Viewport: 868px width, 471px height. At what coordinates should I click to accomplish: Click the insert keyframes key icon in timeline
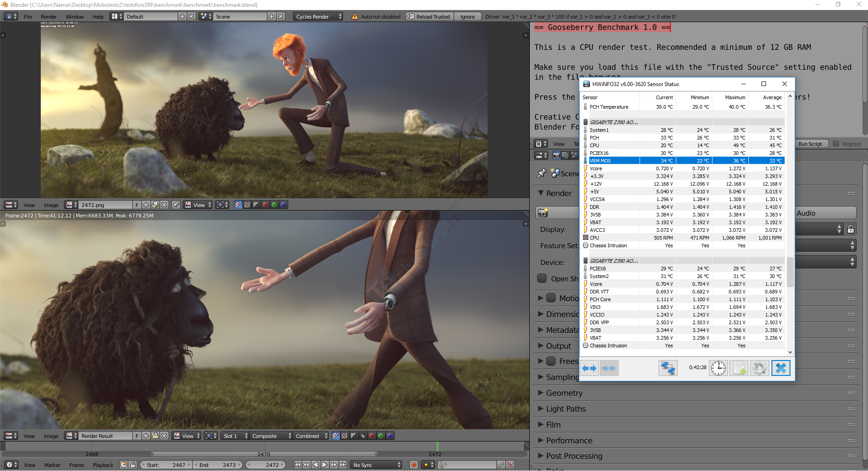tap(500, 465)
